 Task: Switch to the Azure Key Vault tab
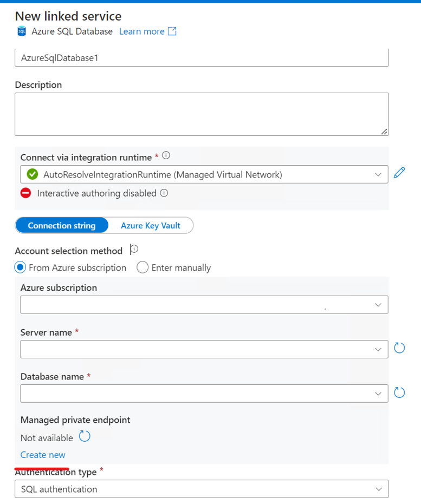[151, 225]
